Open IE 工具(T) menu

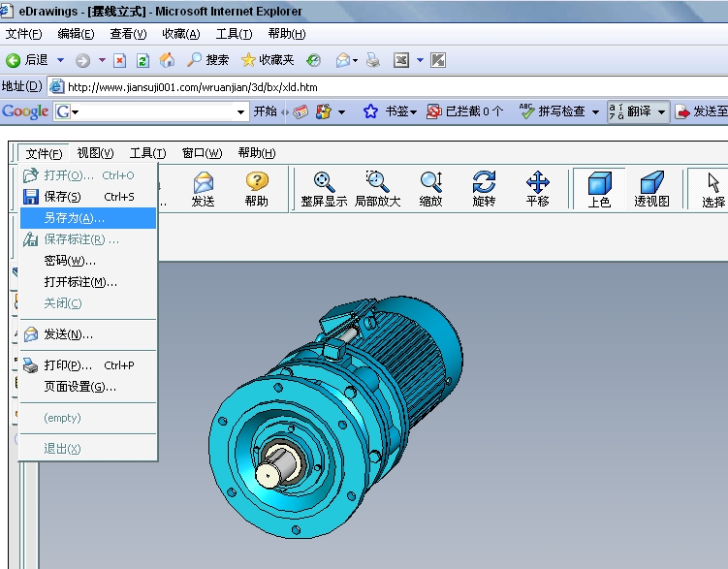click(234, 34)
